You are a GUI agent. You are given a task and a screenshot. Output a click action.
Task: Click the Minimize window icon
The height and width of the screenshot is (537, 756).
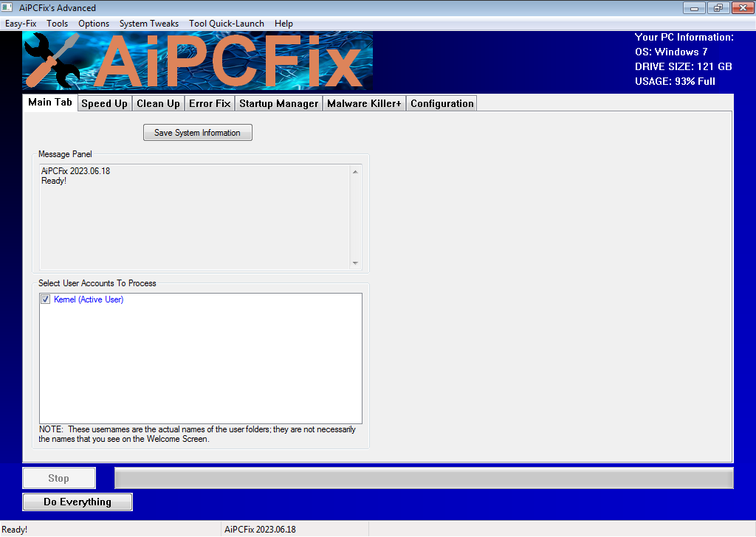pos(694,7)
